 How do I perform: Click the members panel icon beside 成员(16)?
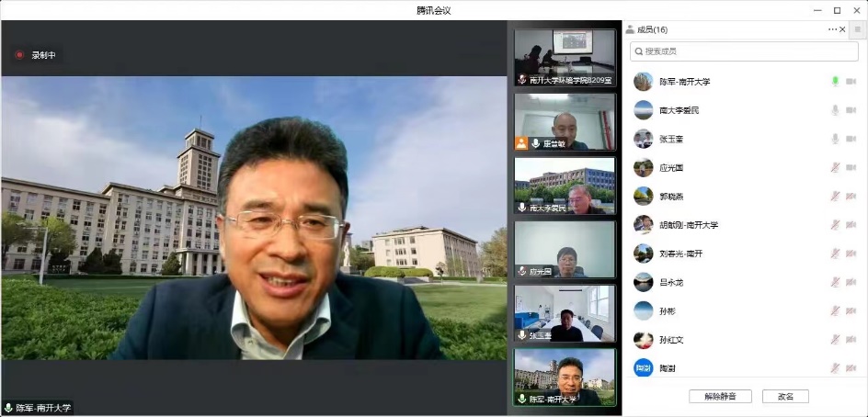[629, 30]
